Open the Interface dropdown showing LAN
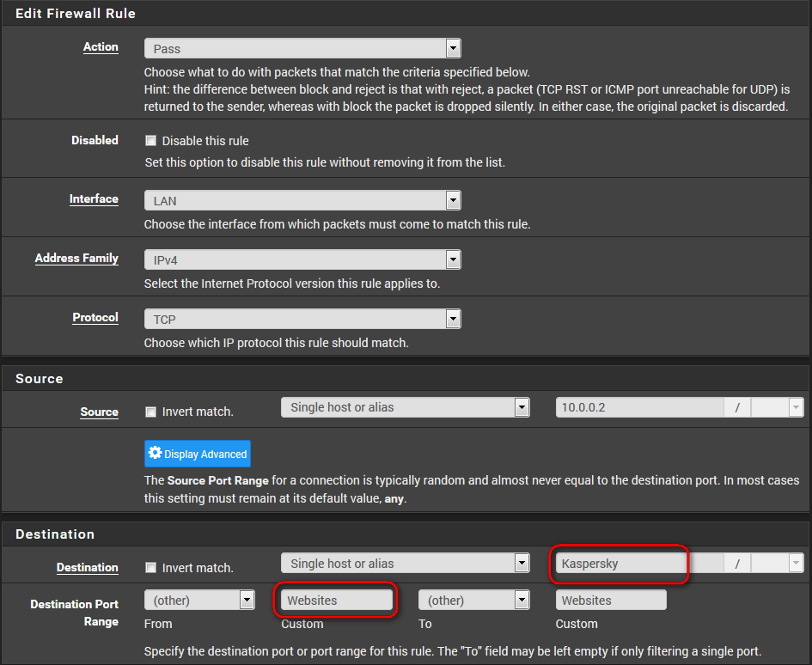Screen dimensions: 812x665 [x=302, y=201]
